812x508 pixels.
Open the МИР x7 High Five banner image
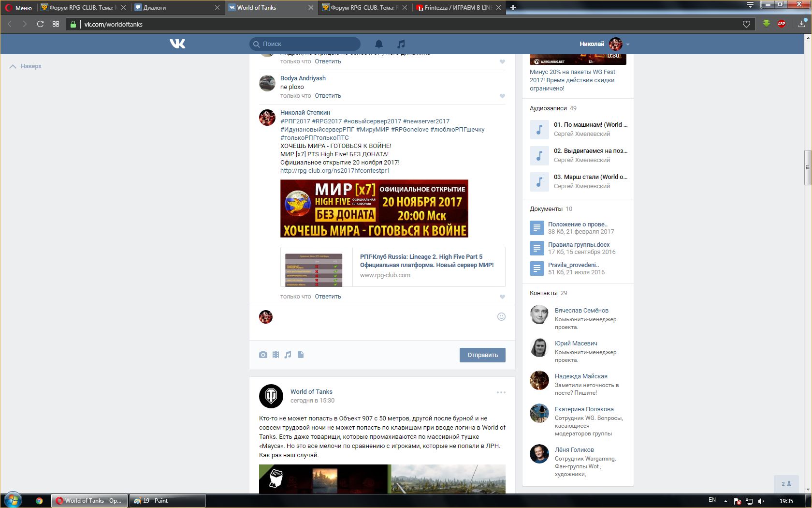coord(374,209)
